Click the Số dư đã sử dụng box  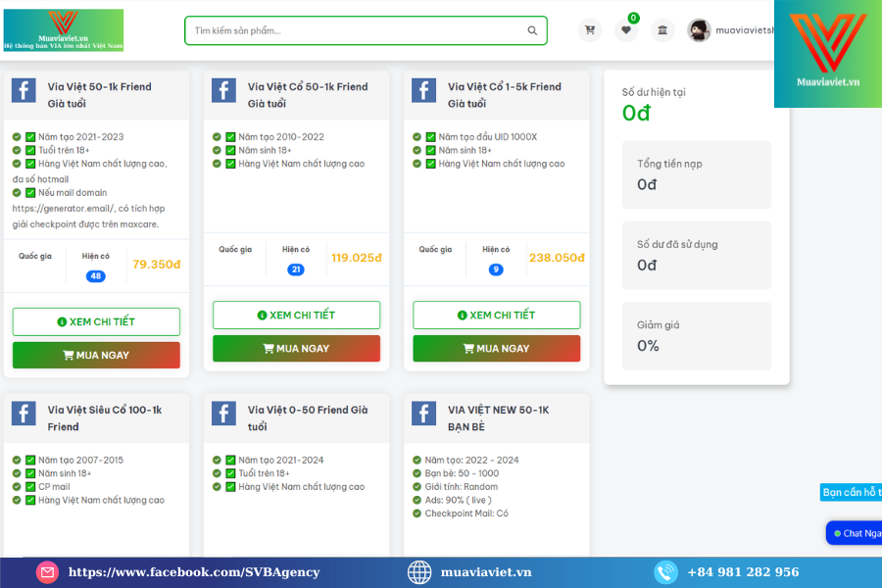point(697,256)
